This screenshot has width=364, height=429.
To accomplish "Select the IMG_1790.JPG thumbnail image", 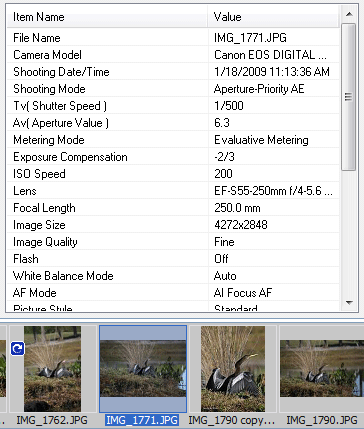I will point(322,369).
